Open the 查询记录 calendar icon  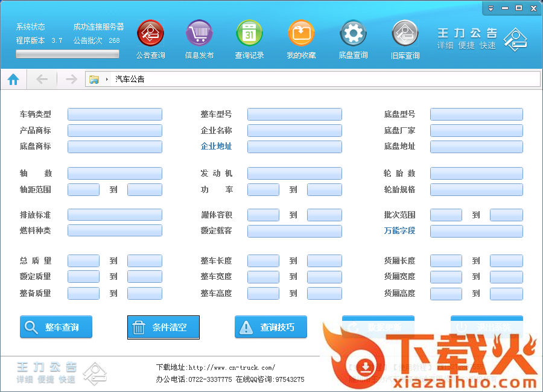(x=249, y=33)
